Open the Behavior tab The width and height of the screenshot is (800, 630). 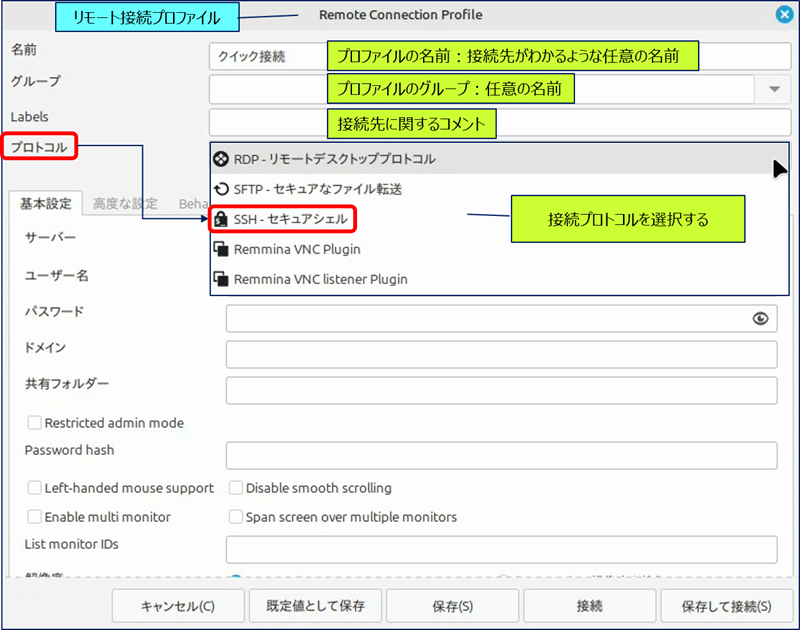193,204
